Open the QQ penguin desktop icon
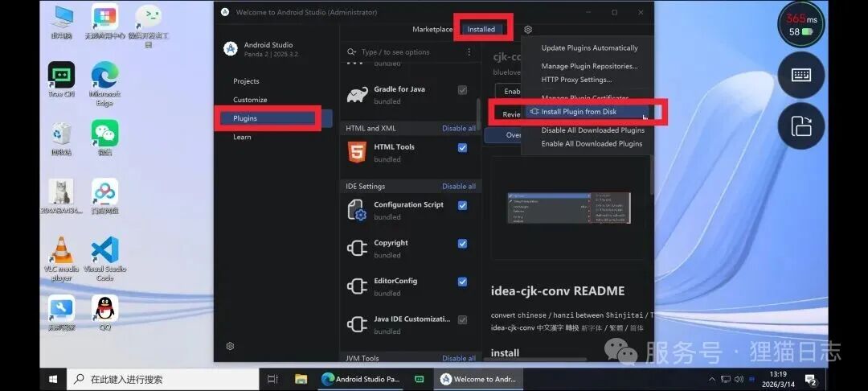Viewport: 868px width, 391px height. 104,313
